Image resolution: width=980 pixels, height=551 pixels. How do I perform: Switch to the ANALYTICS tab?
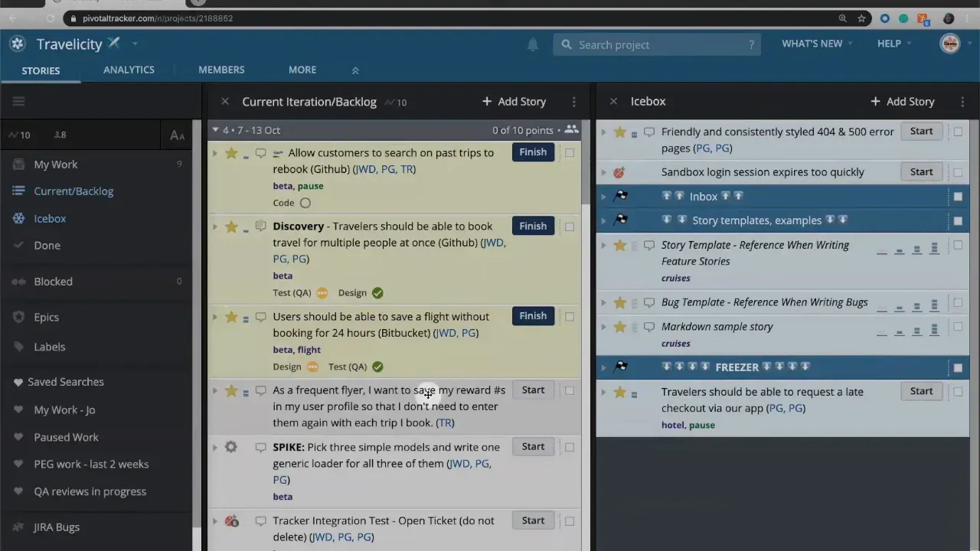(x=129, y=70)
